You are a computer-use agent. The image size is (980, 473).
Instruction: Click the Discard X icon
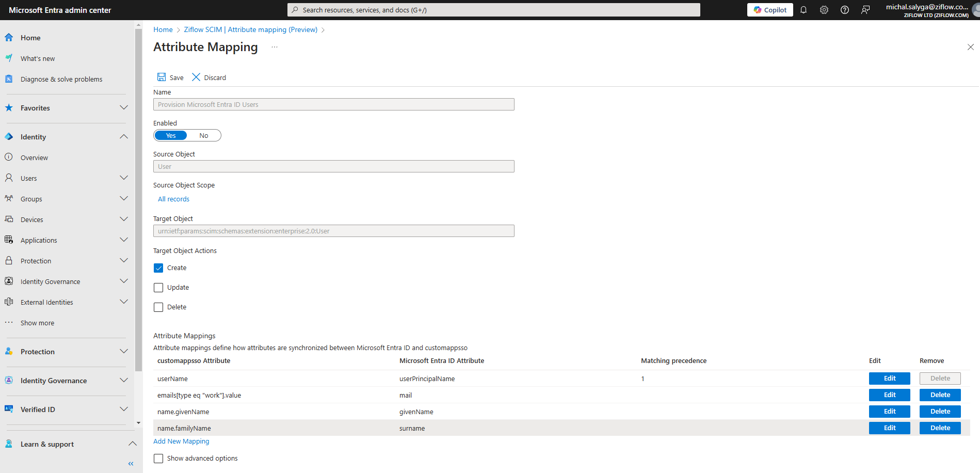196,77
